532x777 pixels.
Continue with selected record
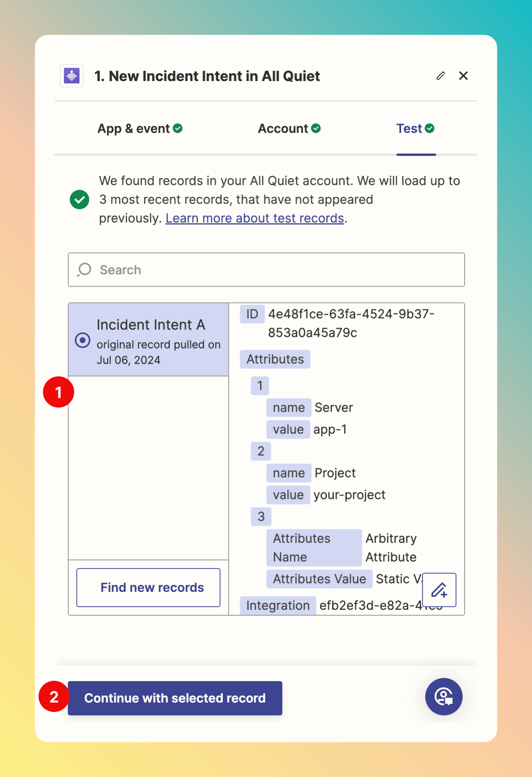click(175, 698)
